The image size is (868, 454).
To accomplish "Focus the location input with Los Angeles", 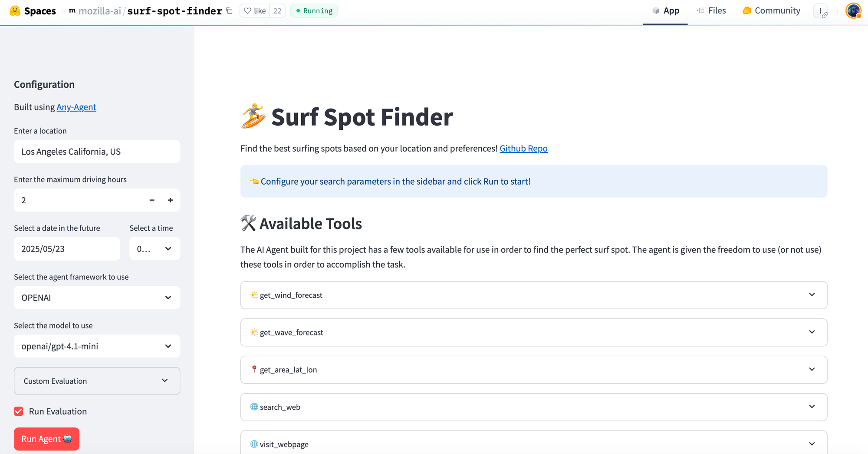I will tap(97, 152).
